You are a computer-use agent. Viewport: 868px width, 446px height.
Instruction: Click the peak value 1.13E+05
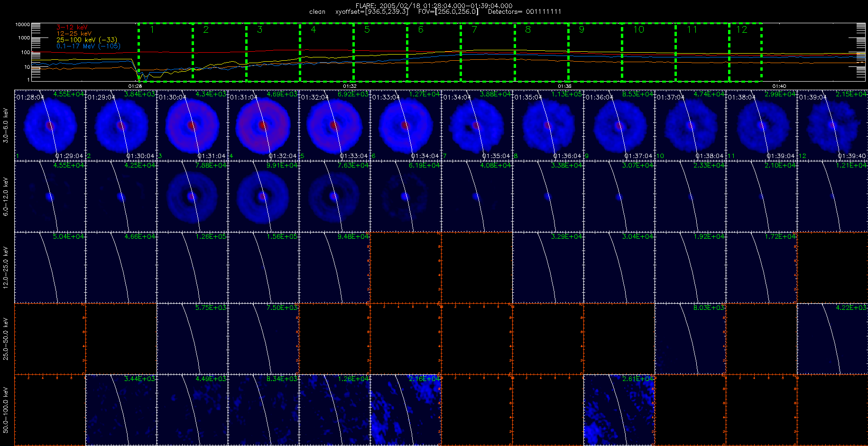[x=567, y=94]
